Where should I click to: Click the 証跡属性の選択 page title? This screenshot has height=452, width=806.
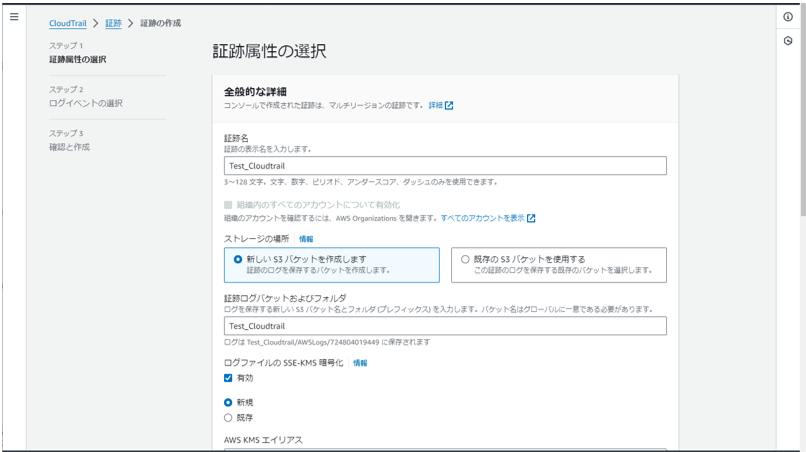[x=269, y=51]
